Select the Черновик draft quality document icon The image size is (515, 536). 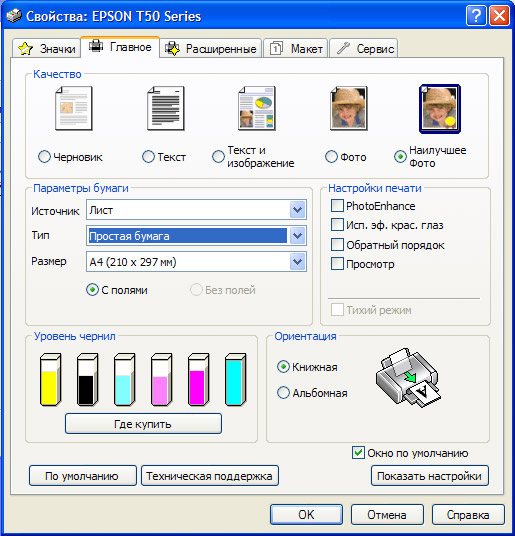(x=74, y=108)
